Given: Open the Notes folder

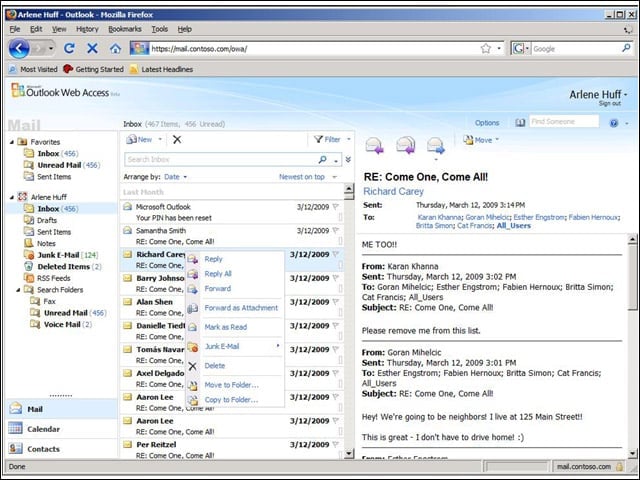Looking at the screenshot, I should (46, 243).
